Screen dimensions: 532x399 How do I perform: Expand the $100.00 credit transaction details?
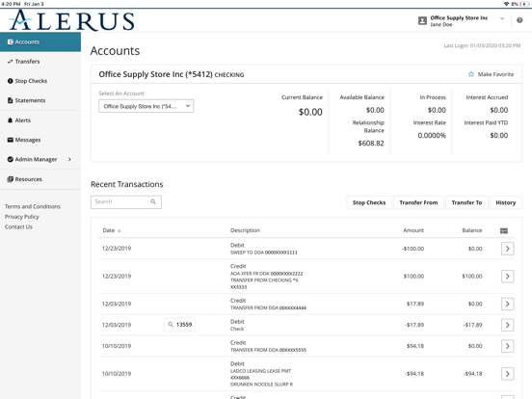507,277
